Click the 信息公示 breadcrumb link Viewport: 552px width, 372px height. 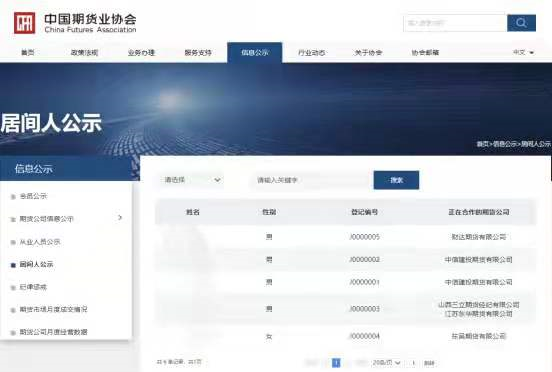pos(505,144)
